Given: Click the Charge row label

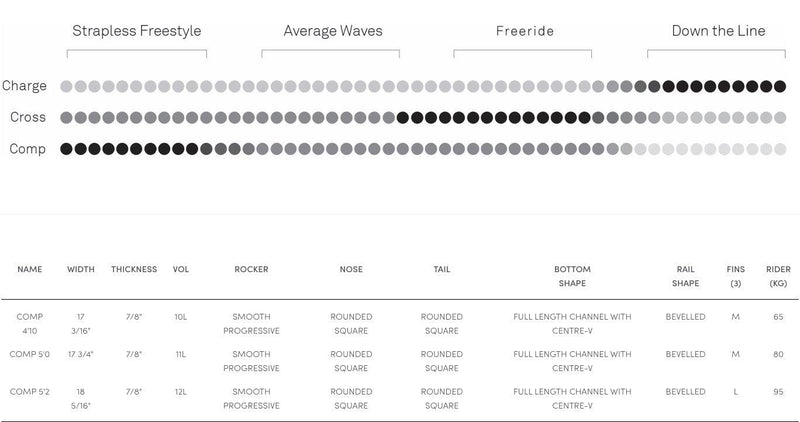Looking at the screenshot, I should click(25, 86).
